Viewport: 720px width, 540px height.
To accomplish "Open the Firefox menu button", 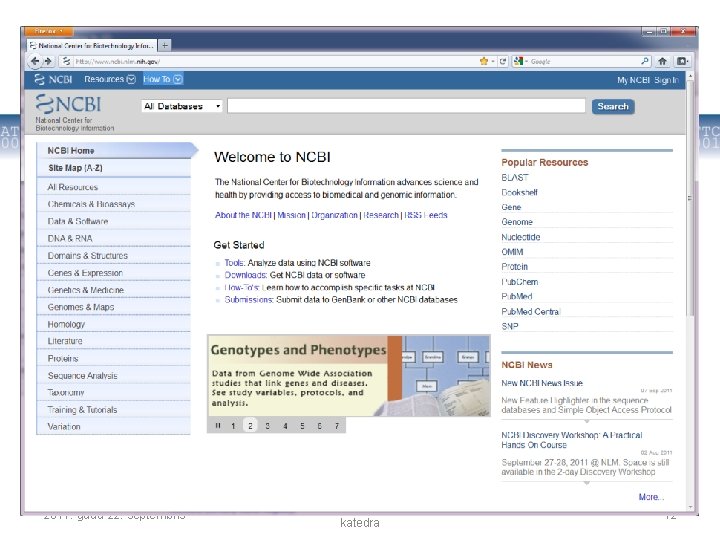I will (x=48, y=31).
